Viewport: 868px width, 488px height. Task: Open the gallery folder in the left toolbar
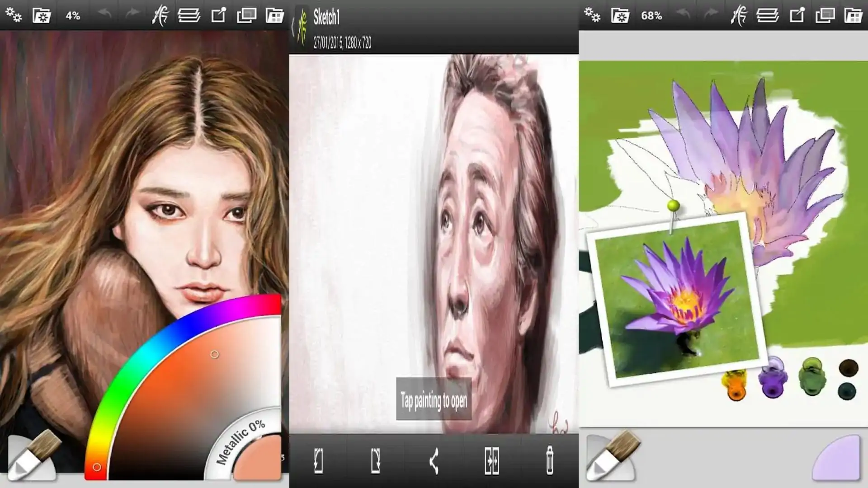coord(42,14)
